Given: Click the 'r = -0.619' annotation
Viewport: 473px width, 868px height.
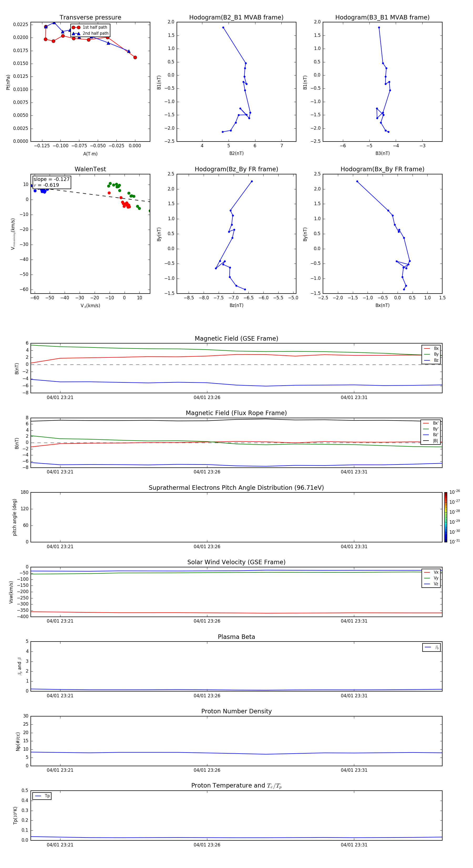Looking at the screenshot, I should tap(47, 185).
